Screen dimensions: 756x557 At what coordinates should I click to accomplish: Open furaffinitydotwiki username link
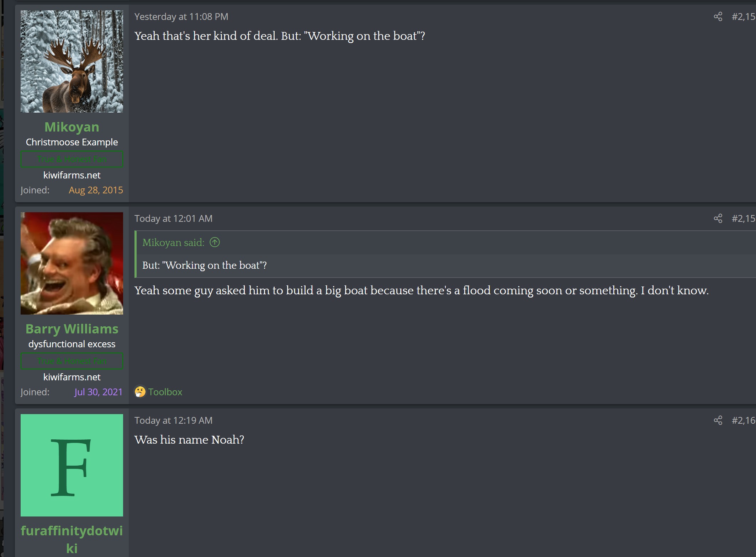click(x=72, y=539)
